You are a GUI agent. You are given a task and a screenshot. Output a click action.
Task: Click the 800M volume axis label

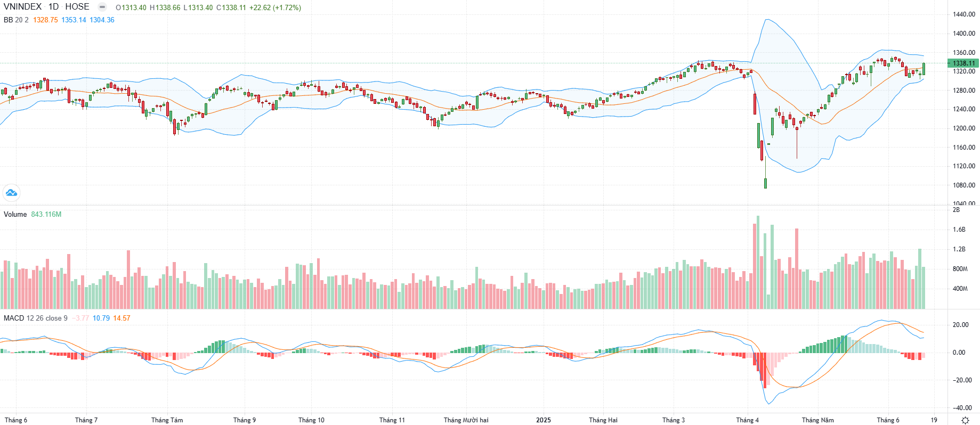tap(960, 269)
